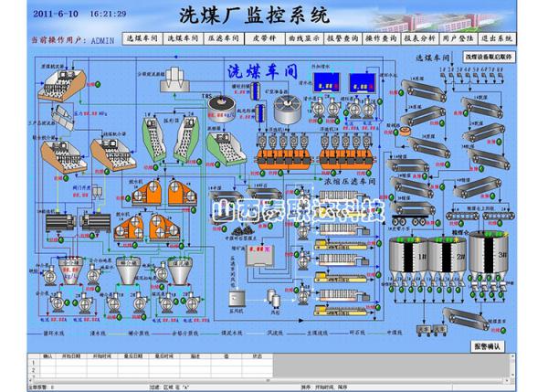This screenshot has width=548, height=392.
Task: Toggle green indicator beside bottom filter press
Action: click(x=378, y=308)
